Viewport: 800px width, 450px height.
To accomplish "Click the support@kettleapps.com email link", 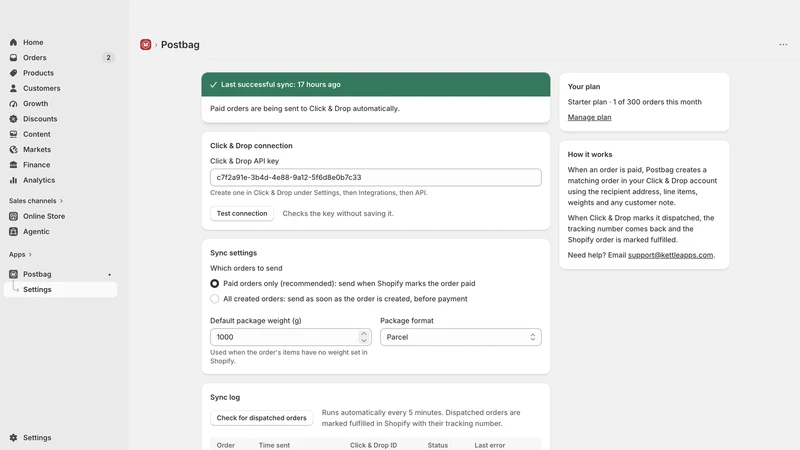I will pyautogui.click(x=670, y=255).
